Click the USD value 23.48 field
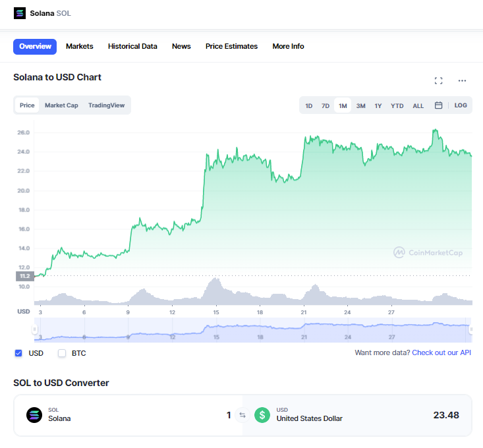 pos(446,415)
